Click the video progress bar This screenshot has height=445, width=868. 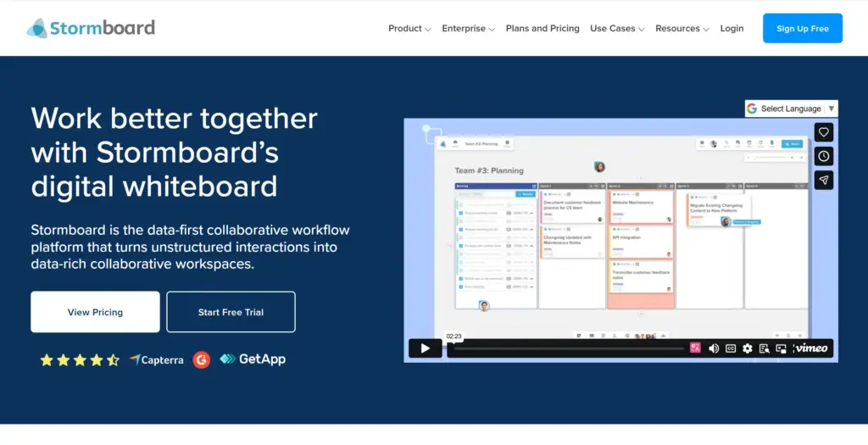(x=568, y=348)
